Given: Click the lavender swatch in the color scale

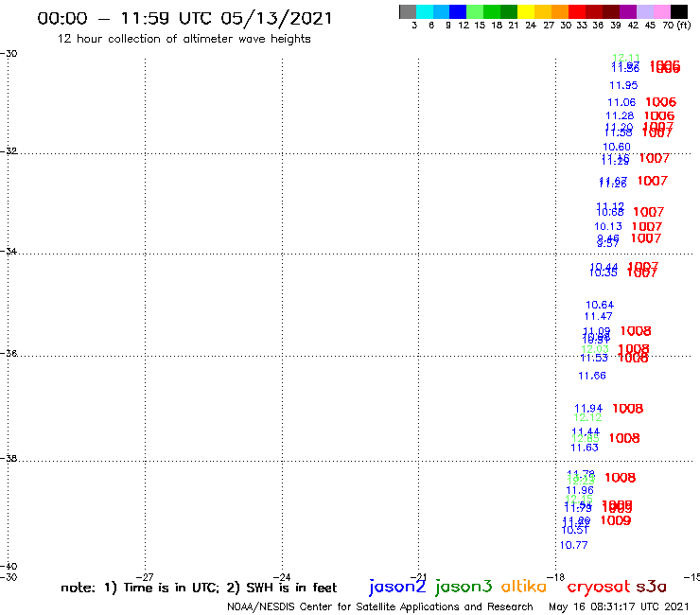Looking at the screenshot, I should click(644, 11).
